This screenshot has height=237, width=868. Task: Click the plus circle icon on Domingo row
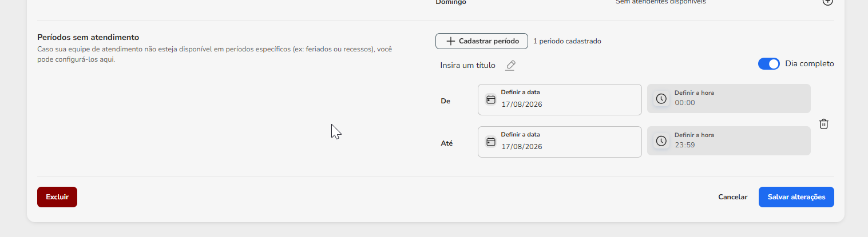tap(827, 2)
